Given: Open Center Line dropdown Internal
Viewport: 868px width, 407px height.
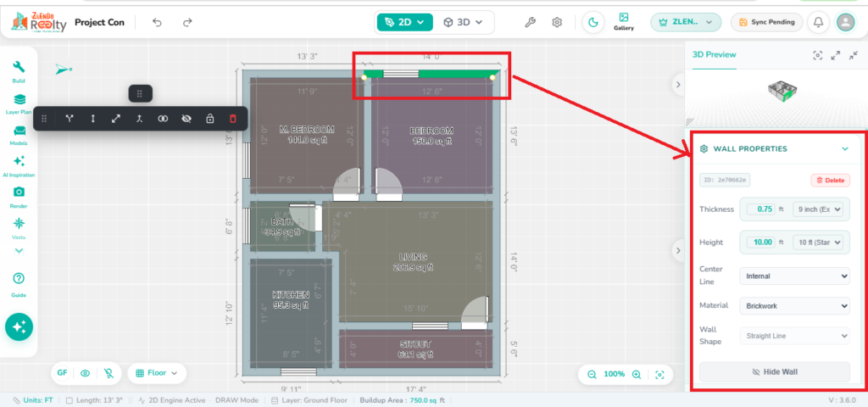Looking at the screenshot, I should (x=794, y=276).
